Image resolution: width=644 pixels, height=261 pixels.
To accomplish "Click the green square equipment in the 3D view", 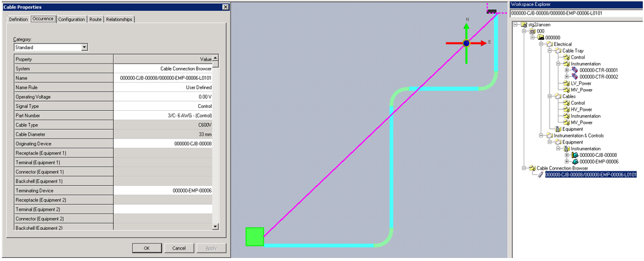I will pos(255,236).
